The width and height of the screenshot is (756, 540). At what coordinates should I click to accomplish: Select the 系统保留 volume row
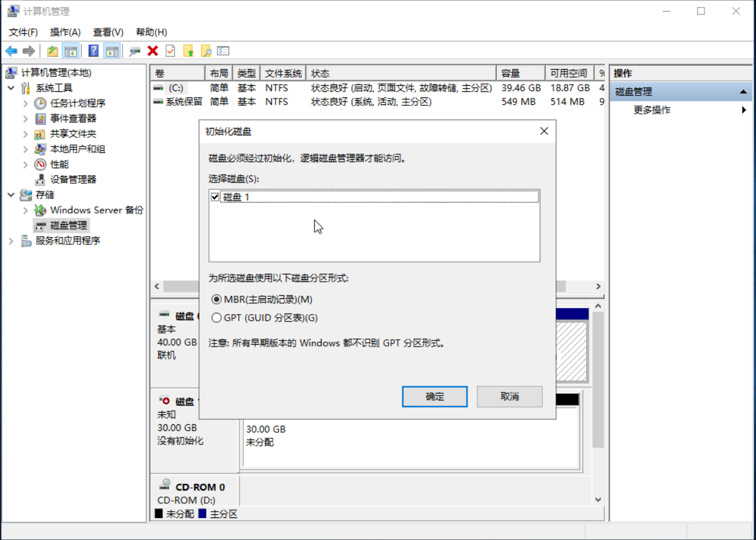[x=378, y=102]
